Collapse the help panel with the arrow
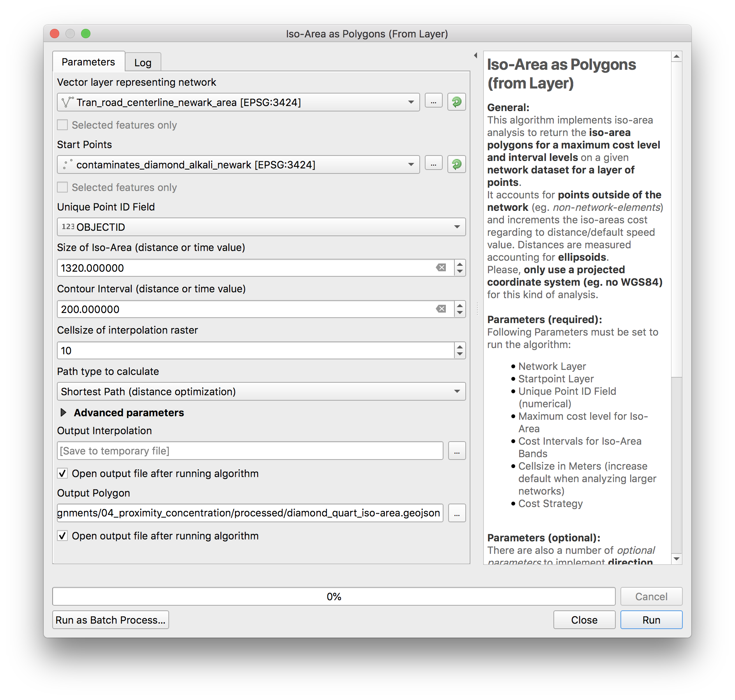 pyautogui.click(x=475, y=56)
